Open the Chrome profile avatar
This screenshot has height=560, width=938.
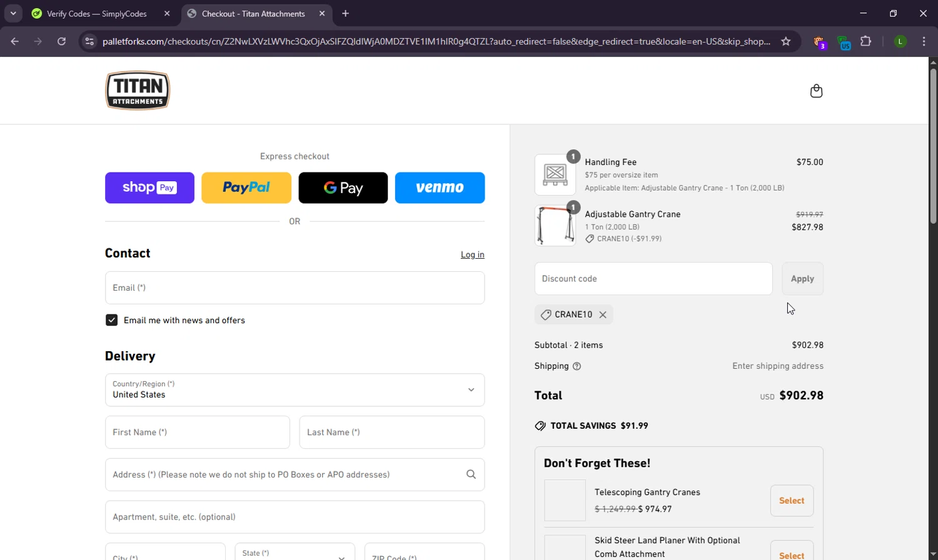900,41
